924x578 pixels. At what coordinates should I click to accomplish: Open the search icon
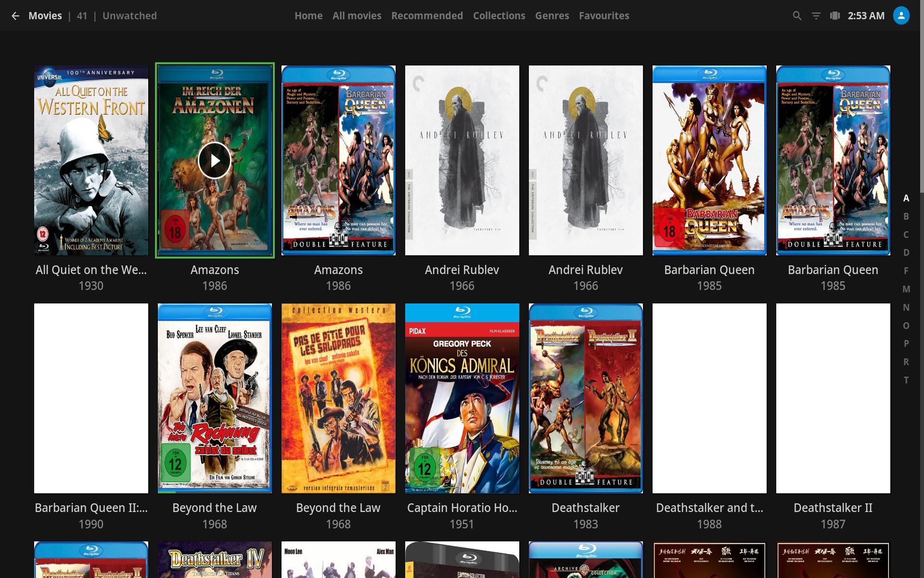coord(797,16)
